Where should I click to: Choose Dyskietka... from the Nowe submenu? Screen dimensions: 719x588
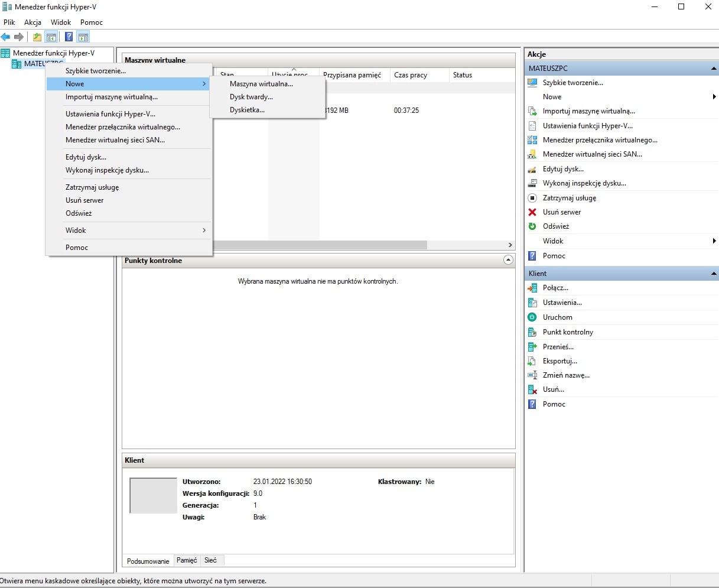[268, 110]
